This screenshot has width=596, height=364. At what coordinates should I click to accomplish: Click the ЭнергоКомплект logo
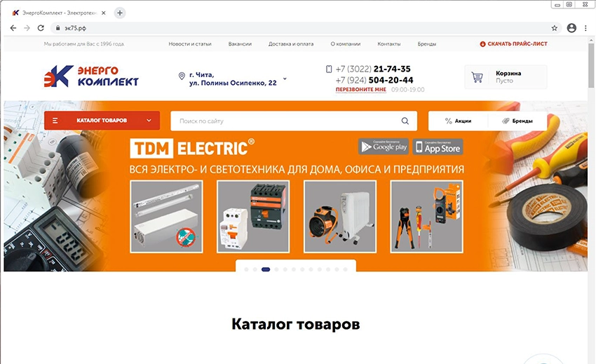[x=91, y=76]
